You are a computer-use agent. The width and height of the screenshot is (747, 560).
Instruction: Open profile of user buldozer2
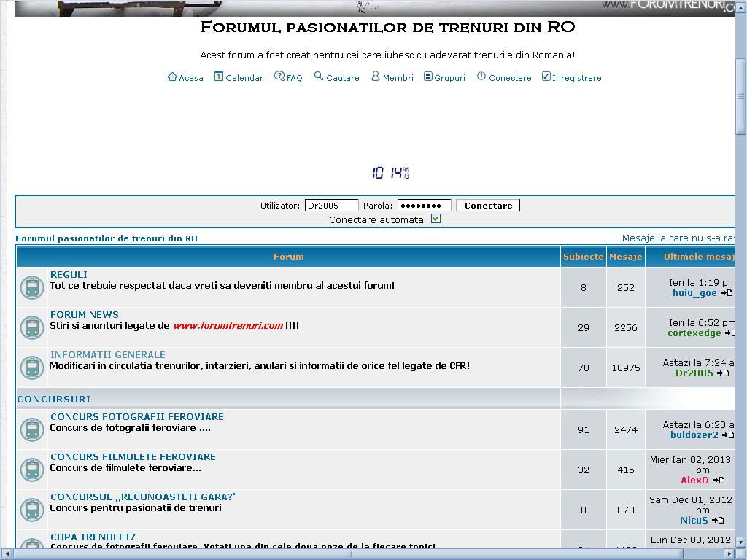pos(694,435)
